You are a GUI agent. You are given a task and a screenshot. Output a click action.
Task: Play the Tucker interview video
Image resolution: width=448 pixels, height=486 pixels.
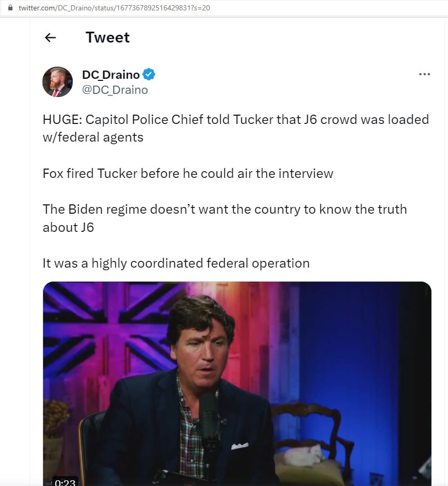(237, 384)
